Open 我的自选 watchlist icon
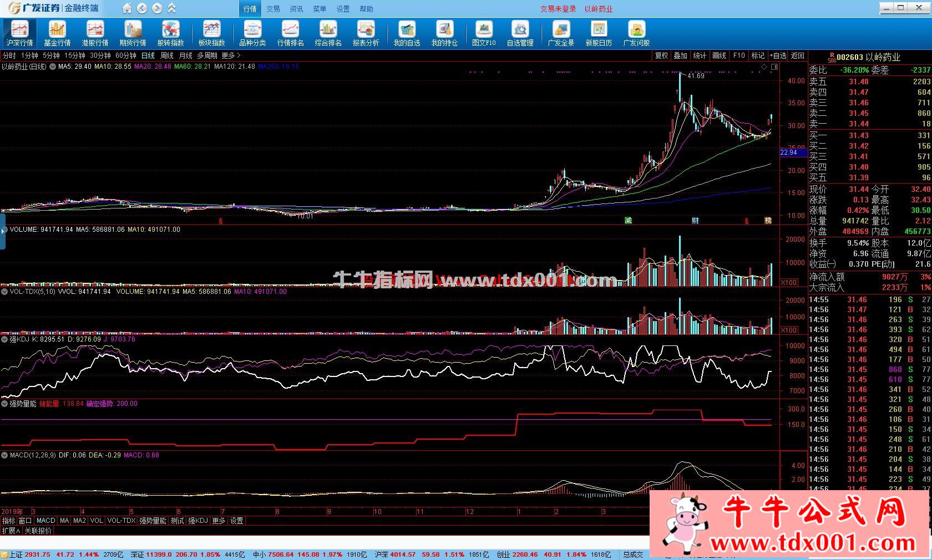The height and width of the screenshot is (560, 932). (407, 33)
